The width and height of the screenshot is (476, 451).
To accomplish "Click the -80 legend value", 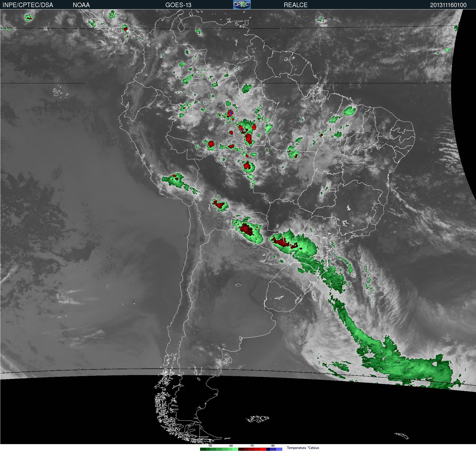I will [272, 446].
